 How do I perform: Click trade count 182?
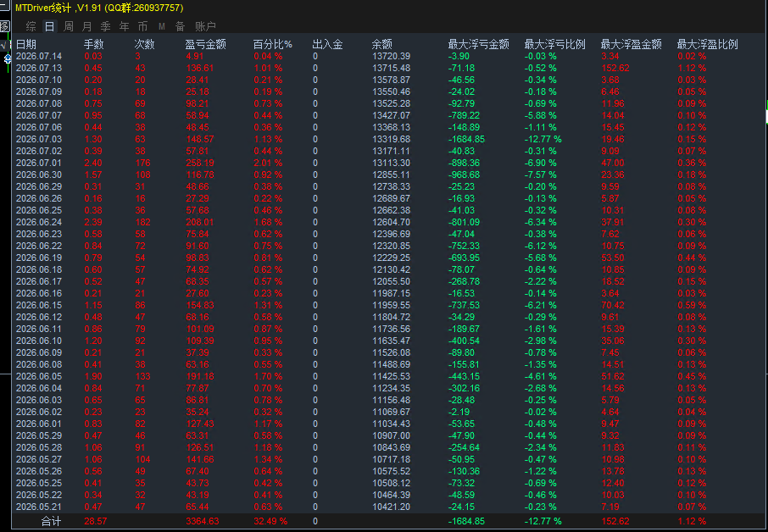pyautogui.click(x=142, y=222)
